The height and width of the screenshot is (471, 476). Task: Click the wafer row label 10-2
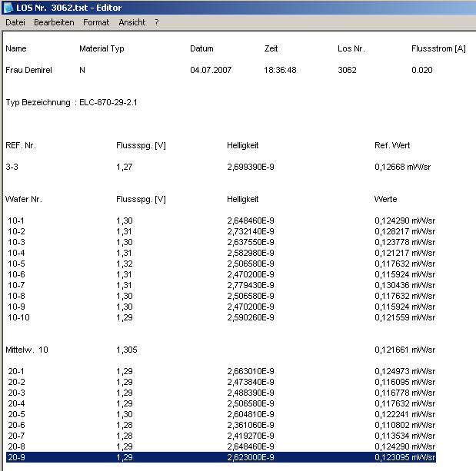point(16,231)
